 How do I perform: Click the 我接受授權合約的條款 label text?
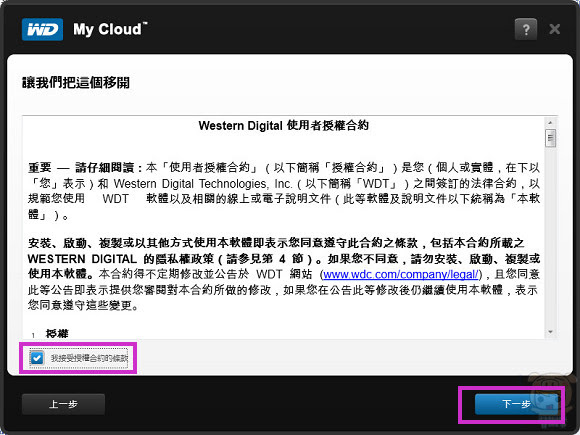click(x=90, y=358)
